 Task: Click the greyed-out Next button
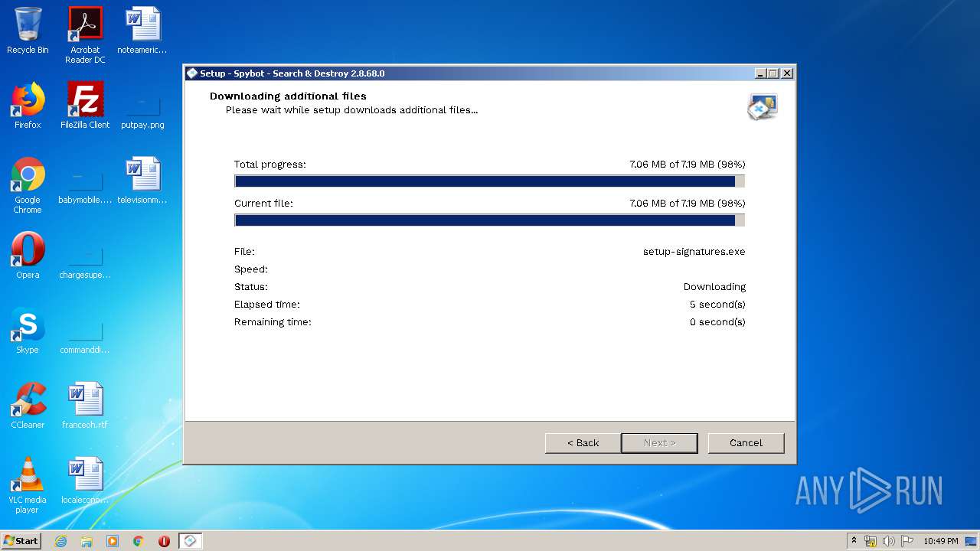[x=659, y=443]
